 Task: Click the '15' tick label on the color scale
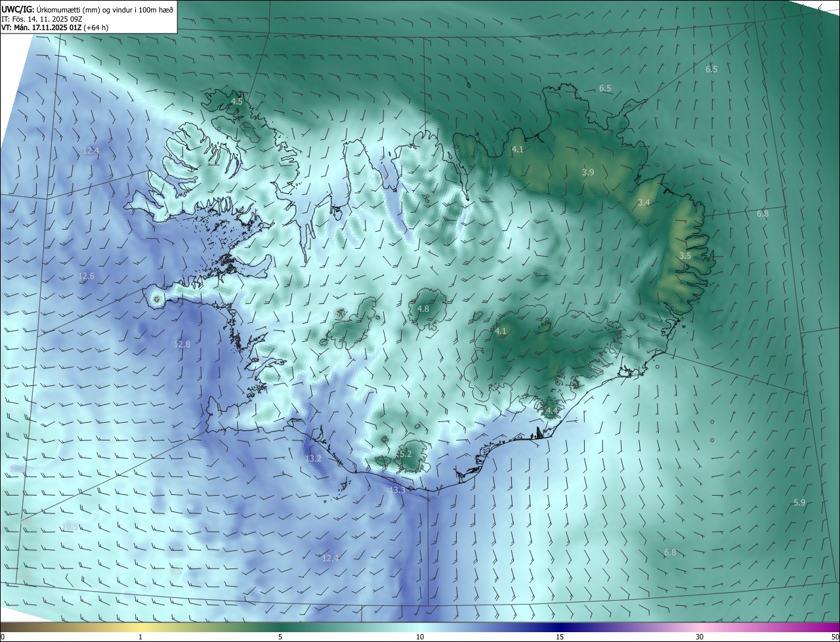pos(560,637)
